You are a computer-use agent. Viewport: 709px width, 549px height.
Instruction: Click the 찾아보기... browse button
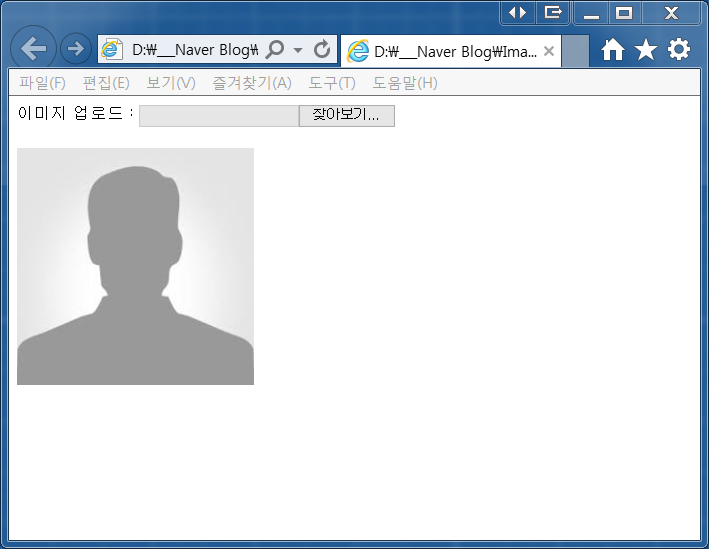coord(346,116)
